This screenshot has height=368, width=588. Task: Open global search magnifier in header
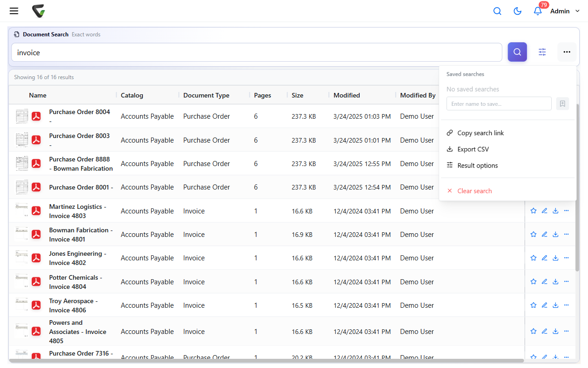(497, 11)
